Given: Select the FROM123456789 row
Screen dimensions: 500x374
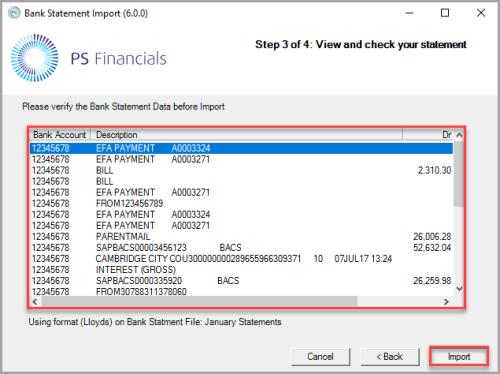Looking at the screenshot, I should [241, 203].
